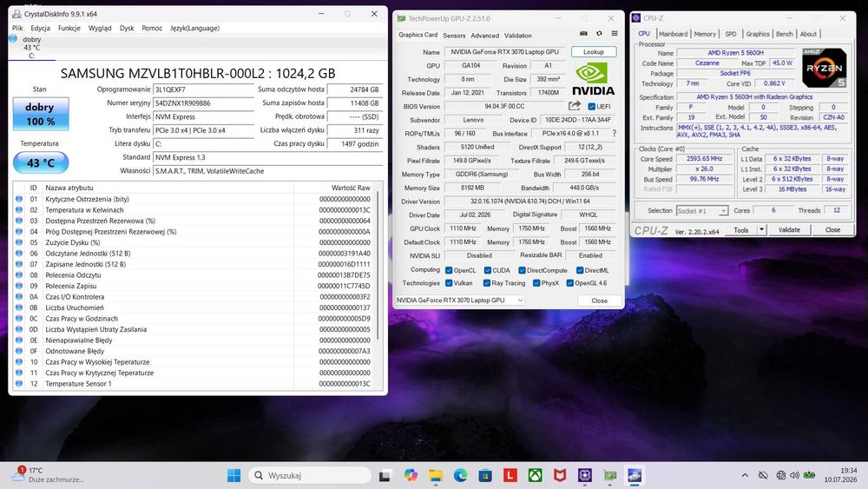
Task: Show hidden system tray icons chevron
Action: click(x=745, y=475)
